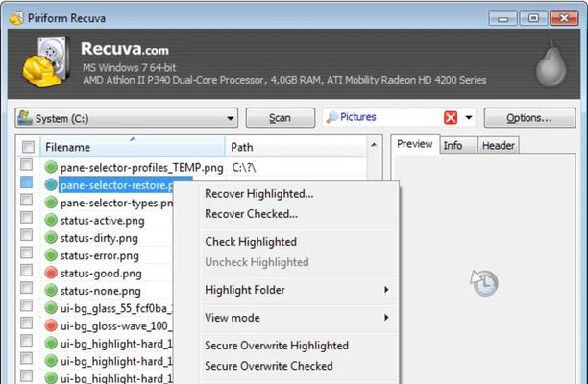Click the red dot beside status-good.png
This screenshot has height=384, width=588.
coord(51,273)
